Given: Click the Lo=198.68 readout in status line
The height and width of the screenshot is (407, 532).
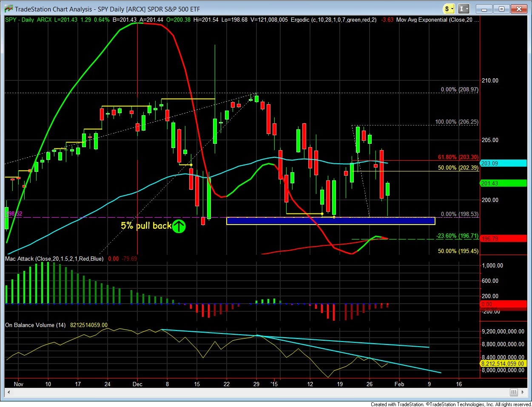Looking at the screenshot, I should coord(234,20).
